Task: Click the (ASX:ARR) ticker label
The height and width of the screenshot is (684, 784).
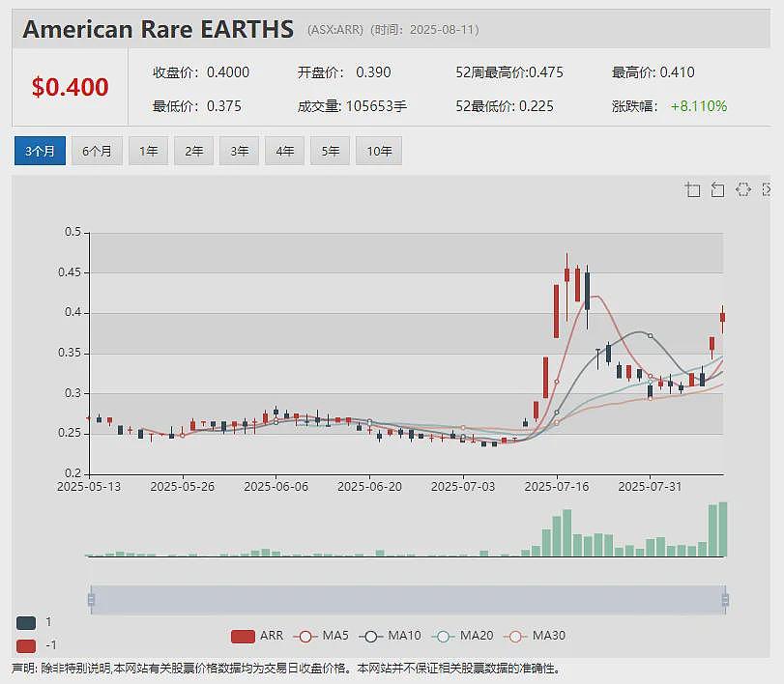Action: (x=335, y=30)
